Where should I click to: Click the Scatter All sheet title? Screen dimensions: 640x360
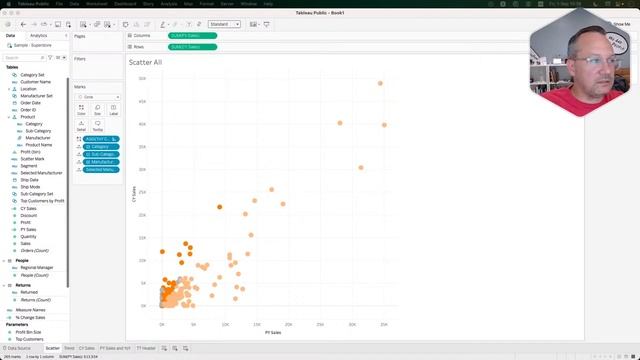(x=145, y=62)
